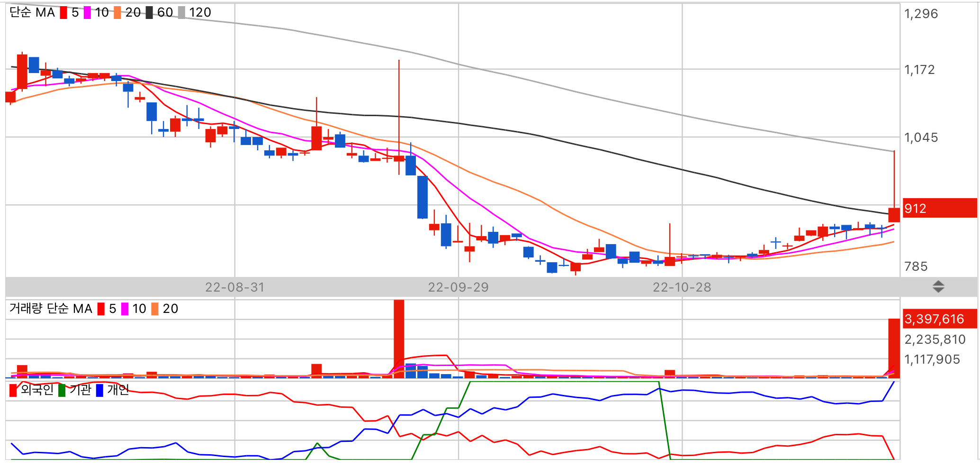Click the red volume MA 5 swatch

click(101, 309)
